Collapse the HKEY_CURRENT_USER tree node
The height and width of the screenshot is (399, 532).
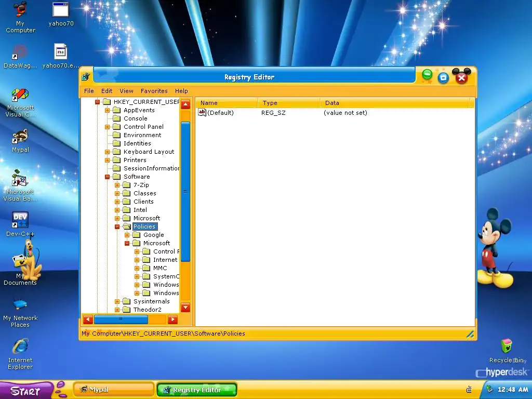(x=97, y=102)
